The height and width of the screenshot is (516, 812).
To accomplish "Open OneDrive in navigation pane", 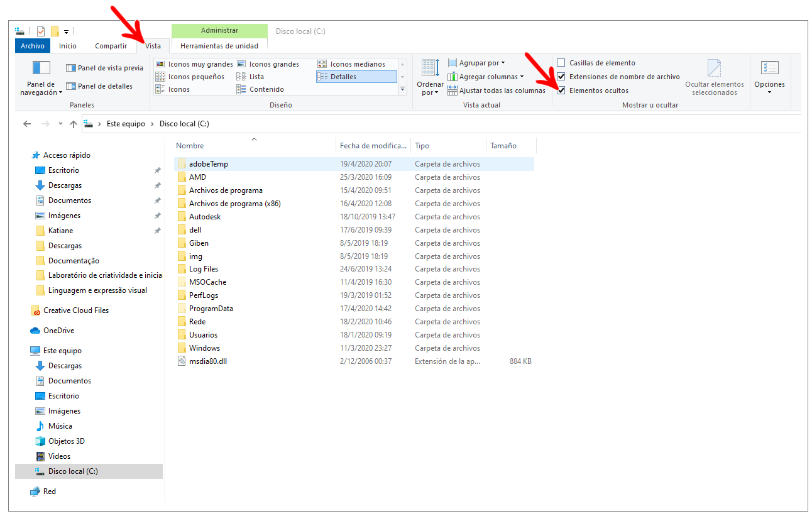I will point(58,331).
